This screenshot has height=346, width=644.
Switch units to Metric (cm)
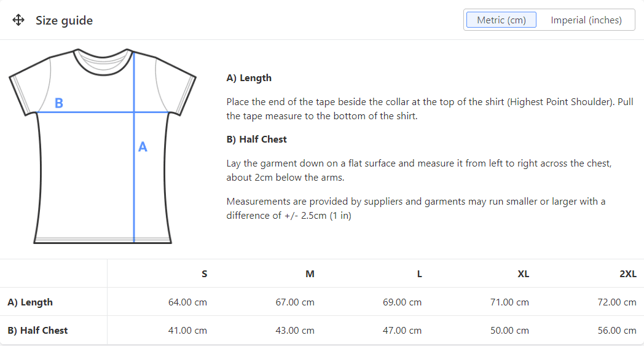click(x=501, y=20)
